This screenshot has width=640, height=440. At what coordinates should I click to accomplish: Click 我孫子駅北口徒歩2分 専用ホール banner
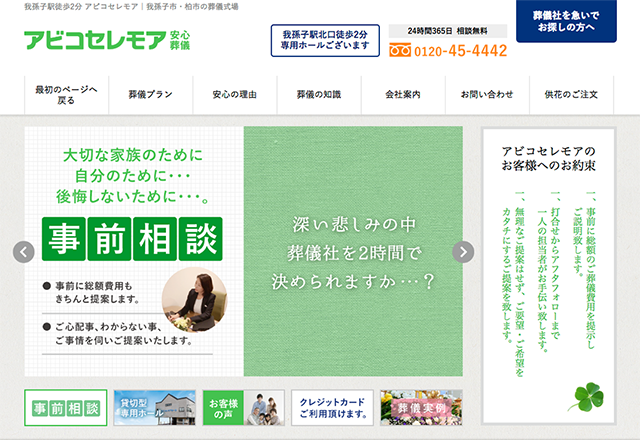click(x=325, y=40)
